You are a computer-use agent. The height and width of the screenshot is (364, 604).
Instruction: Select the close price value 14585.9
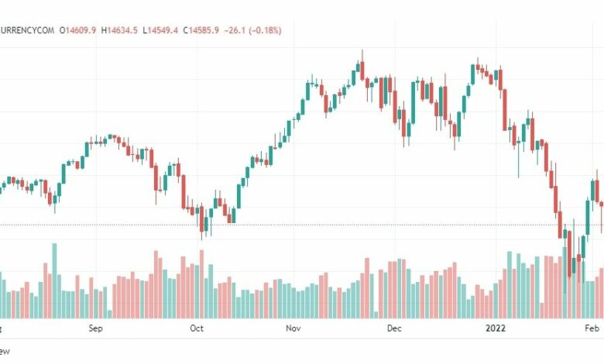204,30
